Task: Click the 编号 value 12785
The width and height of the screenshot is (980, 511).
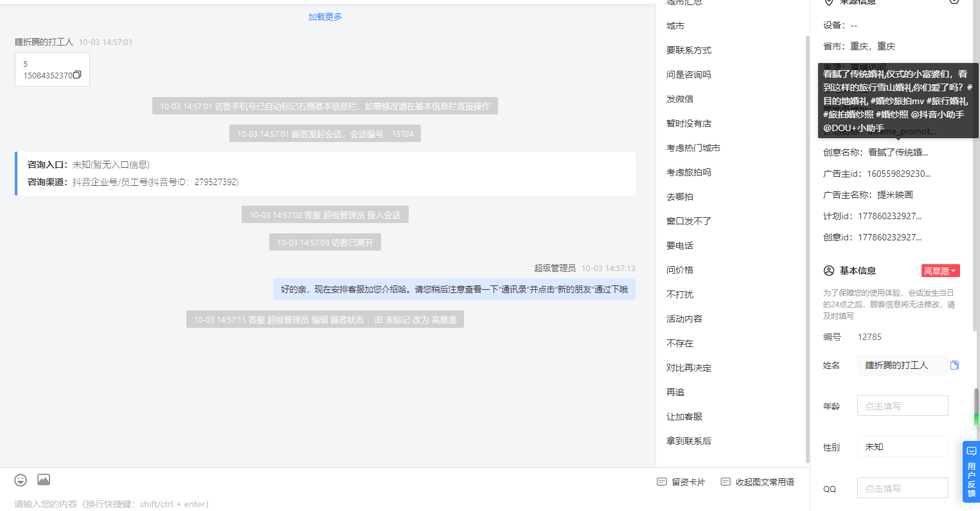Action: pyautogui.click(x=869, y=337)
